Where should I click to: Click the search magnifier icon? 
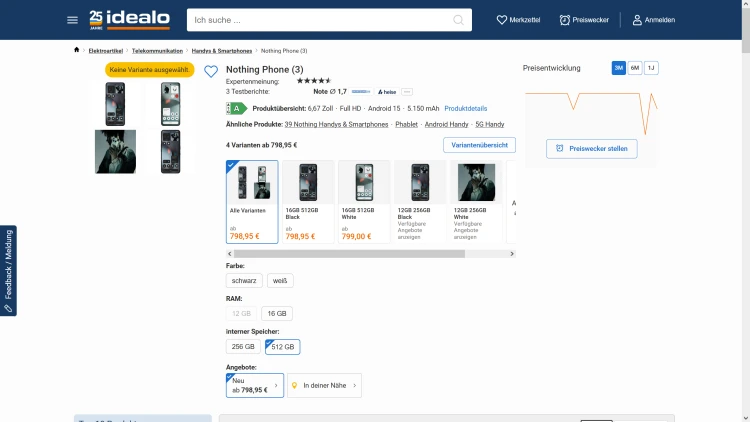point(458,20)
